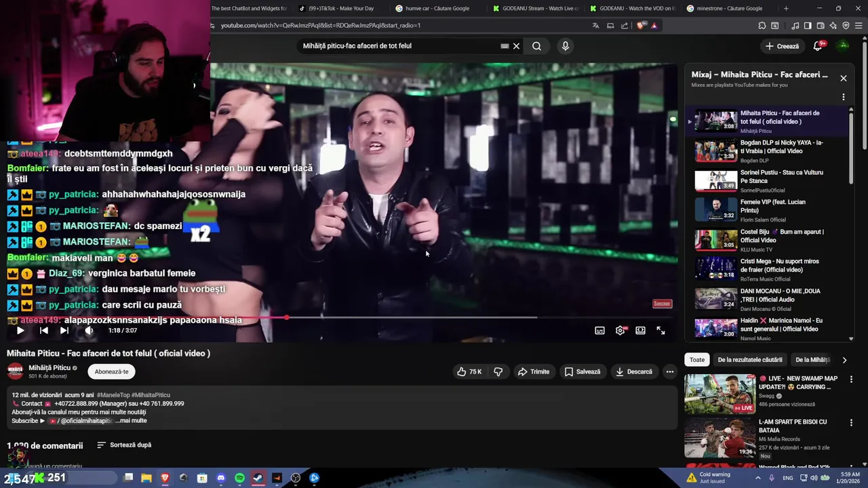The image size is (868, 488).
Task: Open the browser extensions puzzle icon
Action: click(762, 26)
